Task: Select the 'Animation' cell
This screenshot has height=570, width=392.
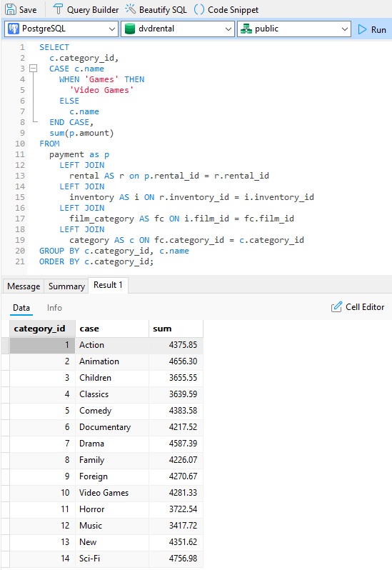Action: click(112, 361)
